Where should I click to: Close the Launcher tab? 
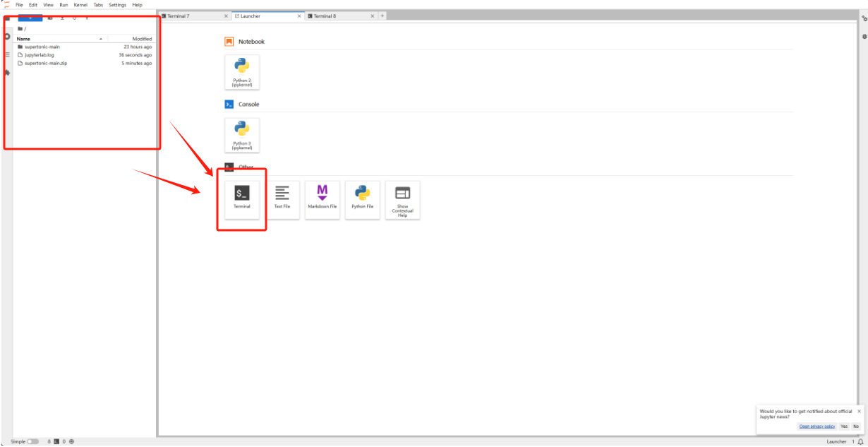(x=299, y=16)
